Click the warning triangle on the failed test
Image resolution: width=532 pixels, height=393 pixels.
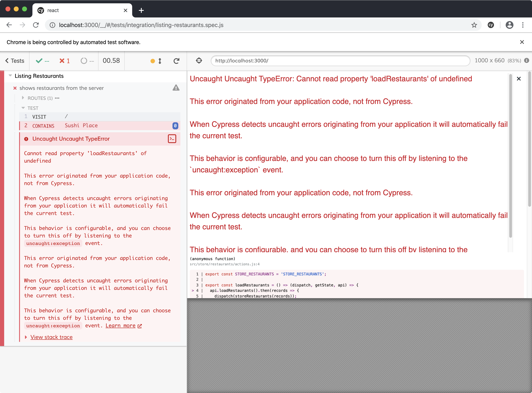click(x=176, y=88)
